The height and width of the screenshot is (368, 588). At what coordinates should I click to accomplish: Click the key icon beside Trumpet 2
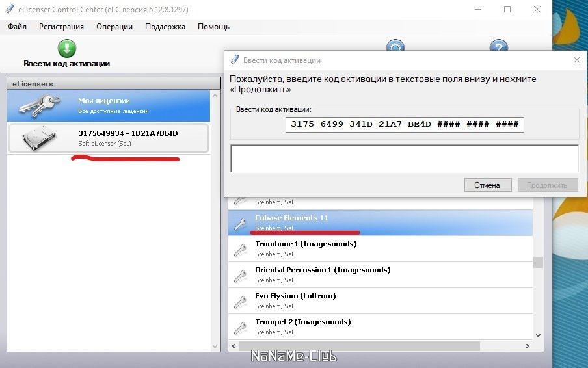pyautogui.click(x=240, y=328)
